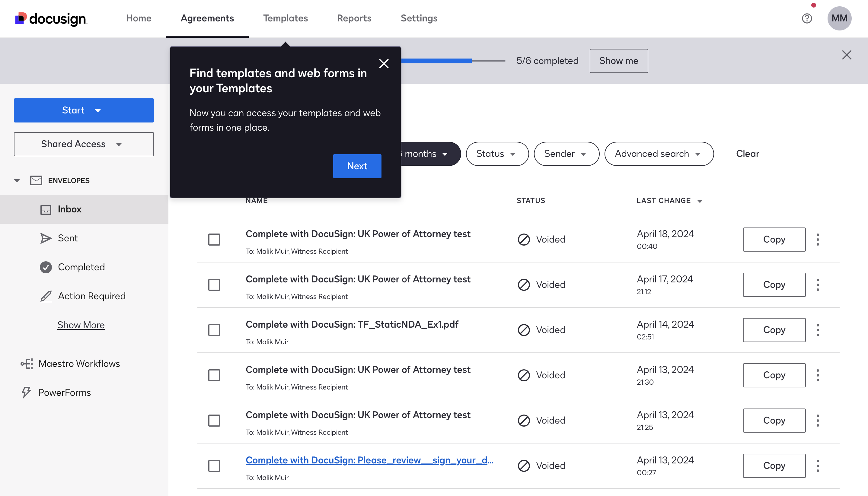Open the months date filter dropdown

[431, 154]
